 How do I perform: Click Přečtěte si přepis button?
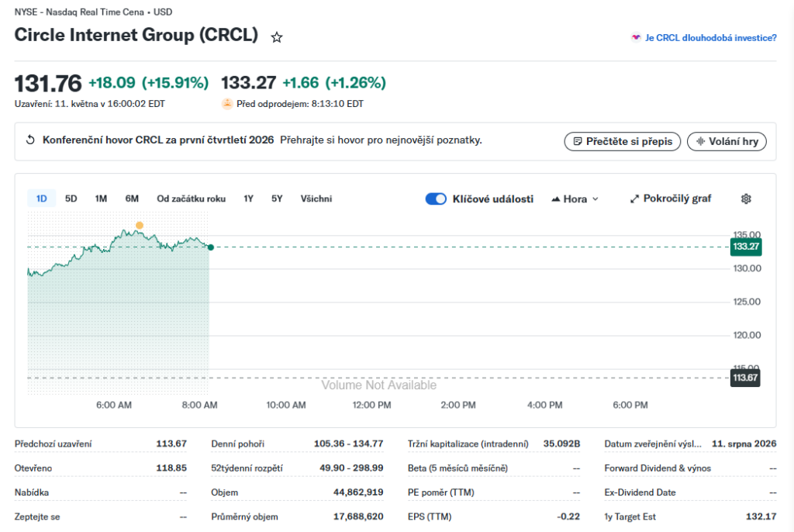click(623, 141)
